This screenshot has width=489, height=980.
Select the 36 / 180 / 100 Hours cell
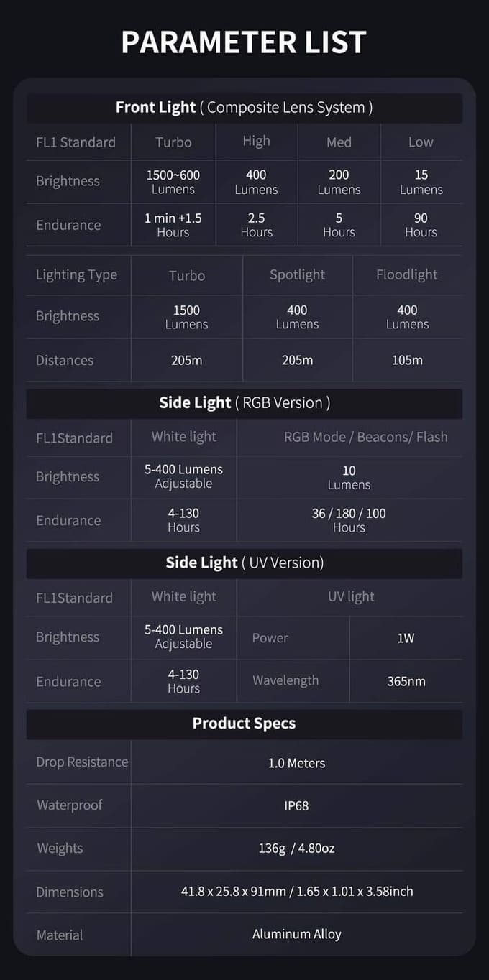tap(349, 520)
